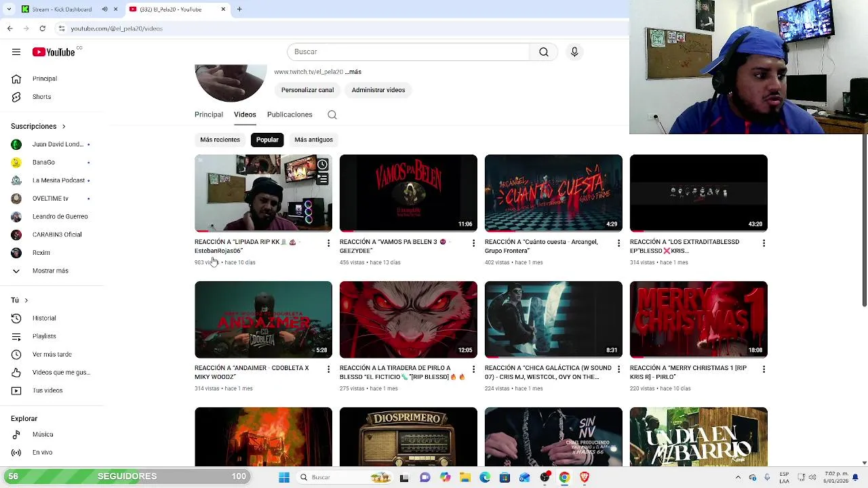
Task: Click the Personalizar canal button
Action: pos(307,90)
